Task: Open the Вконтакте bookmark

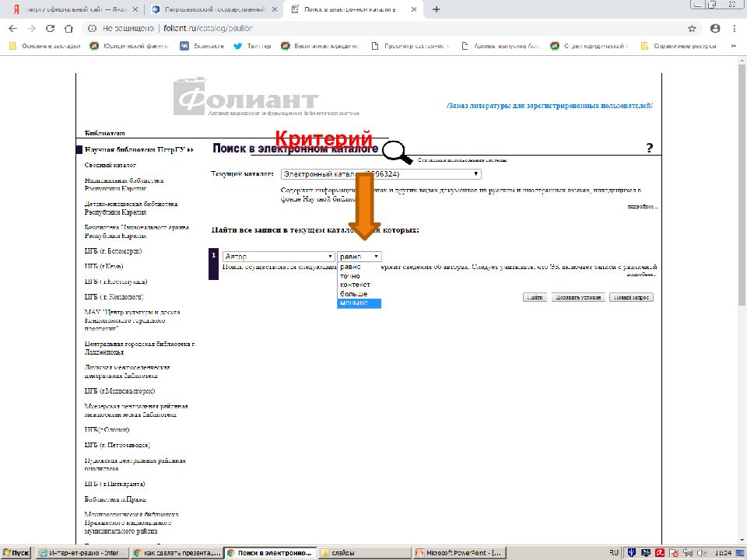Action: 202,46
